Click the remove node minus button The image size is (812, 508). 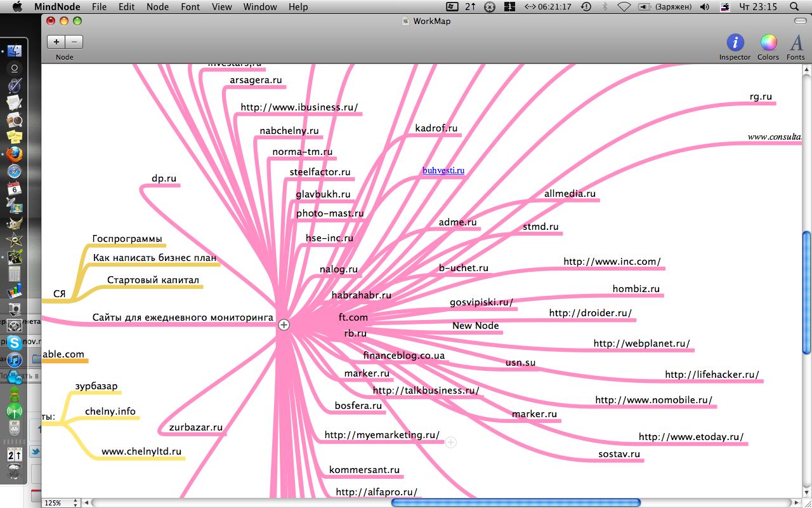[x=74, y=42]
